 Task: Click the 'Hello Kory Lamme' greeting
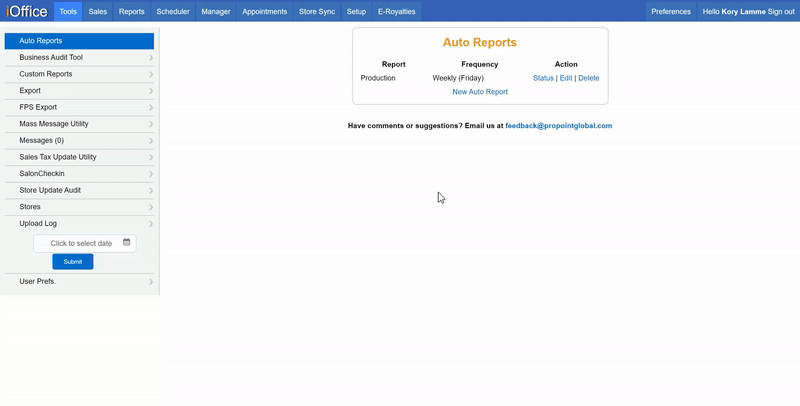click(x=734, y=11)
